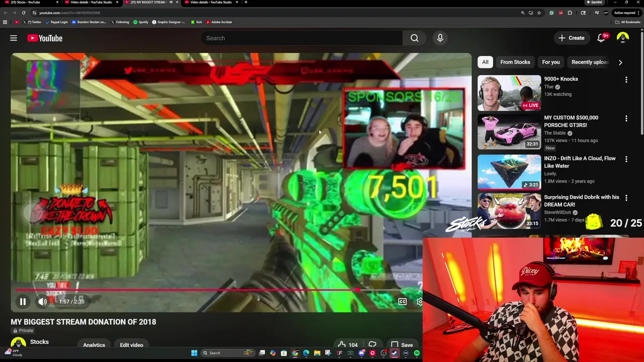
Task: Expand more filter chips with right arrow
Action: pyautogui.click(x=620, y=62)
